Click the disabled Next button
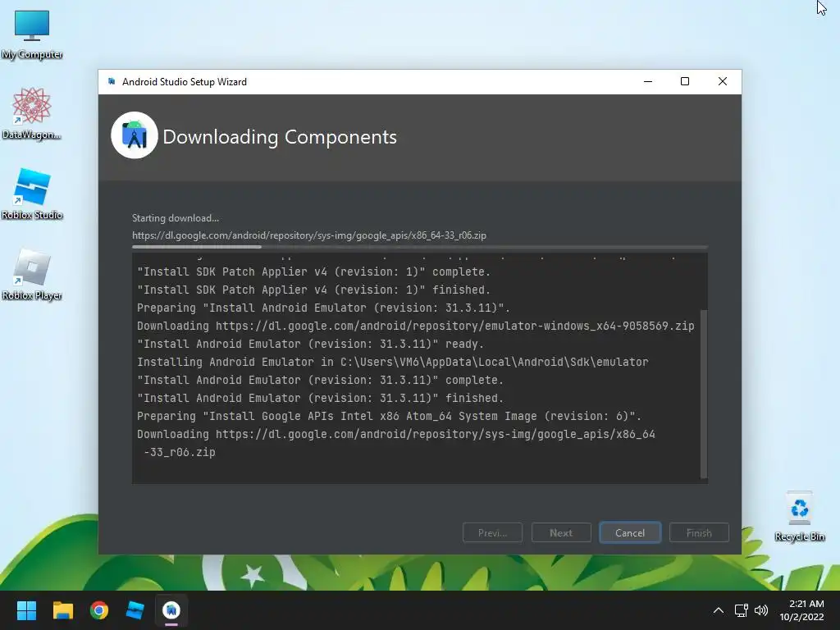The image size is (840, 630). (x=561, y=533)
